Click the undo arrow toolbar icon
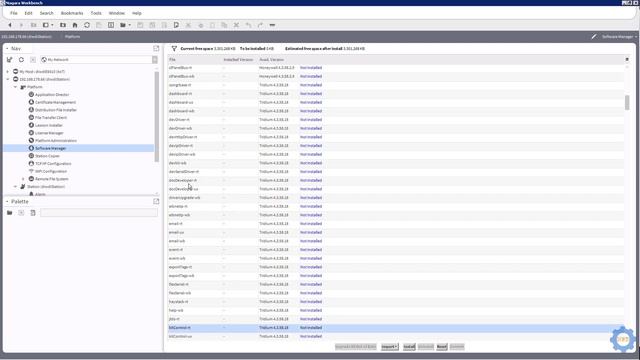The image size is (640, 360). click(248, 25)
